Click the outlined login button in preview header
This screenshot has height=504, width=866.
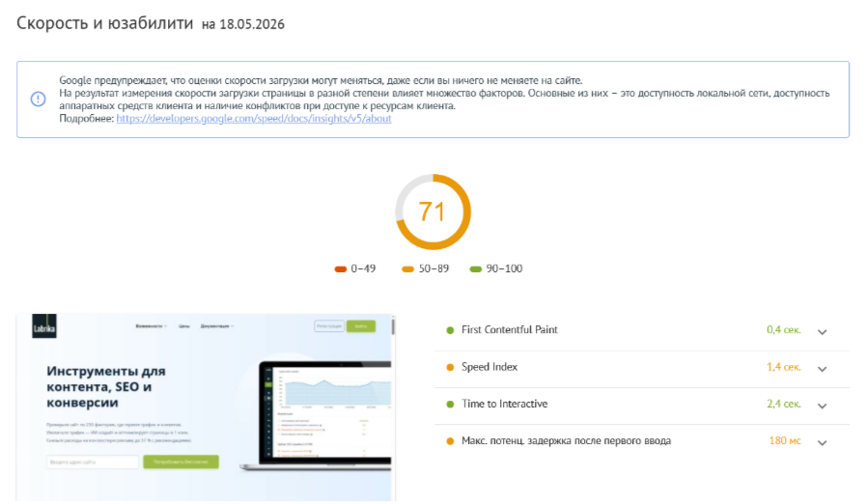click(x=329, y=326)
